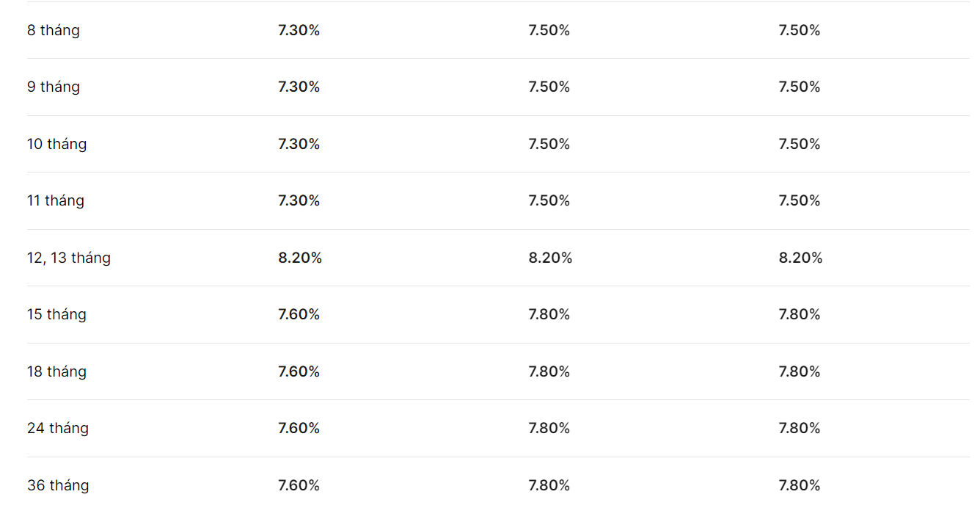Image resolution: width=980 pixels, height=508 pixels.
Task: Click the "11 tháng" term label
Action: coord(56,201)
